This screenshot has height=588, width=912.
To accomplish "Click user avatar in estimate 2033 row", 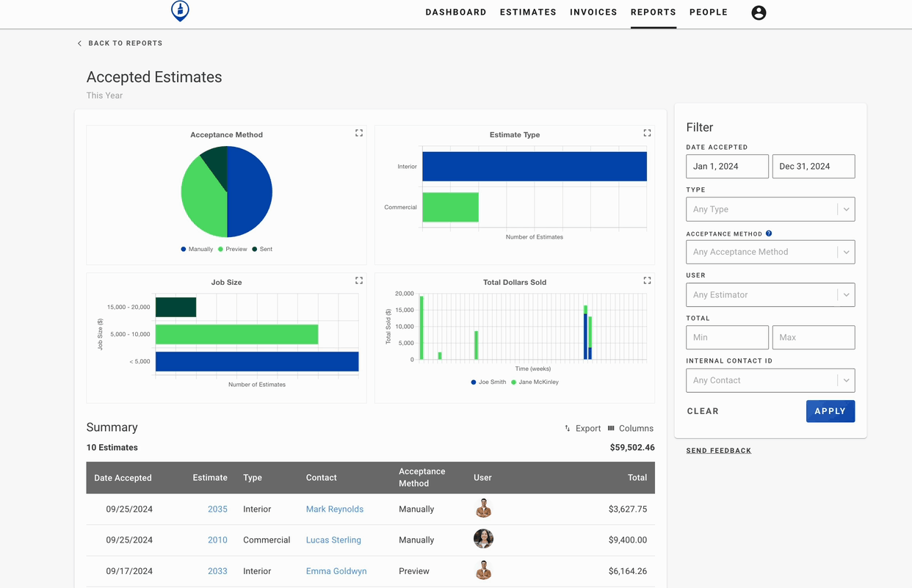I will point(483,570).
